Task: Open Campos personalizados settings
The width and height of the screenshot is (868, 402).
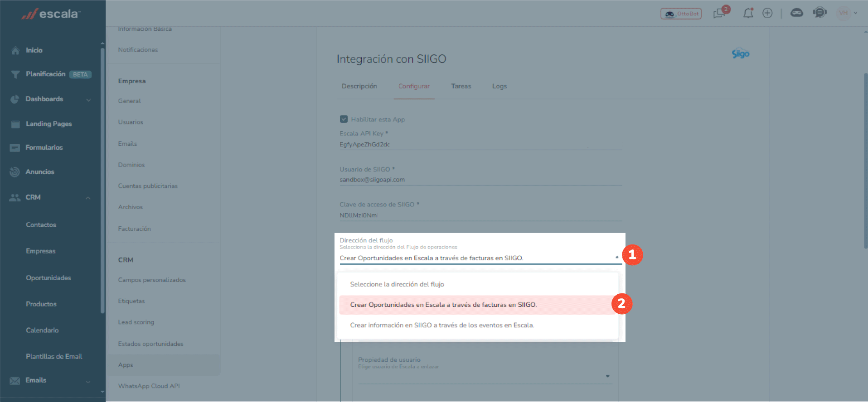Action: [152, 280]
